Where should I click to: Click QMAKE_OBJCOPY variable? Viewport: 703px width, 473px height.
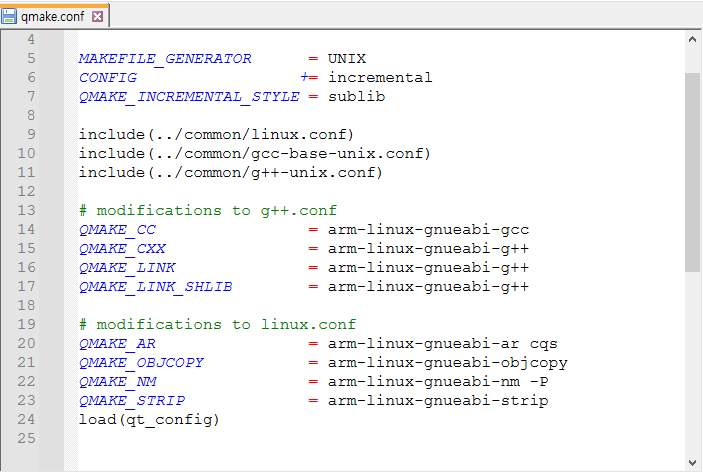coord(141,362)
